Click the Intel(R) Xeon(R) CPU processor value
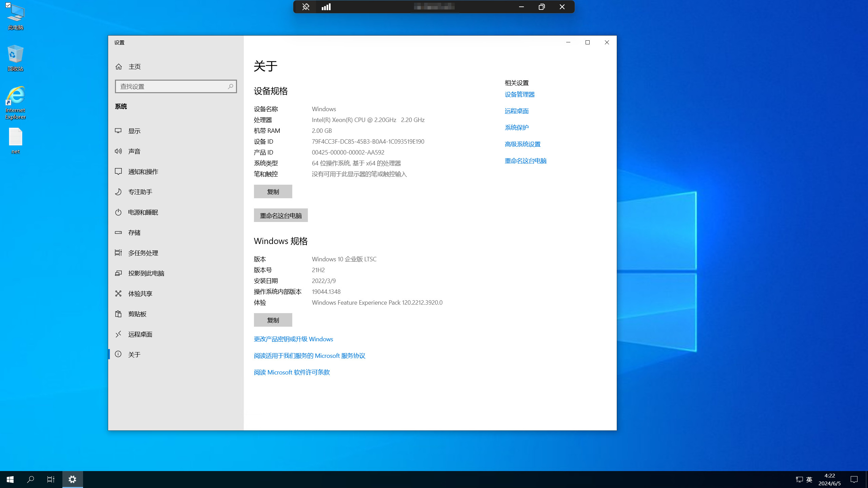This screenshot has height=488, width=868. 368,120
